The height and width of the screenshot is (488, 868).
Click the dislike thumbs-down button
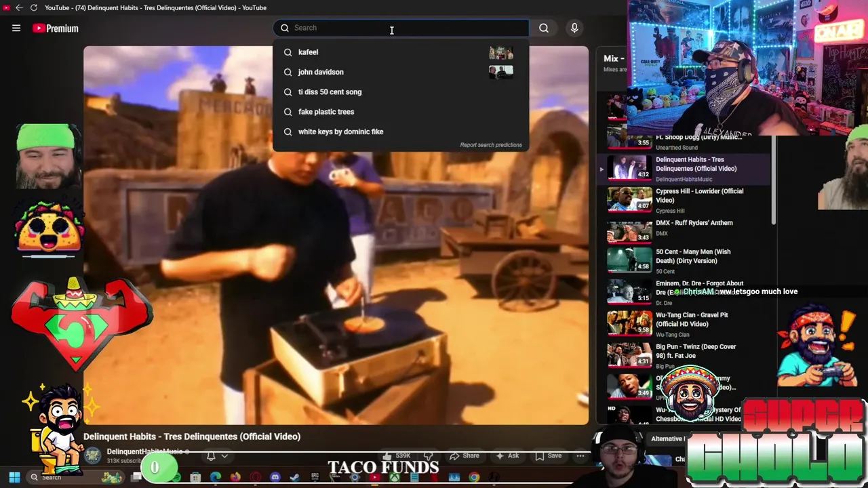click(429, 455)
